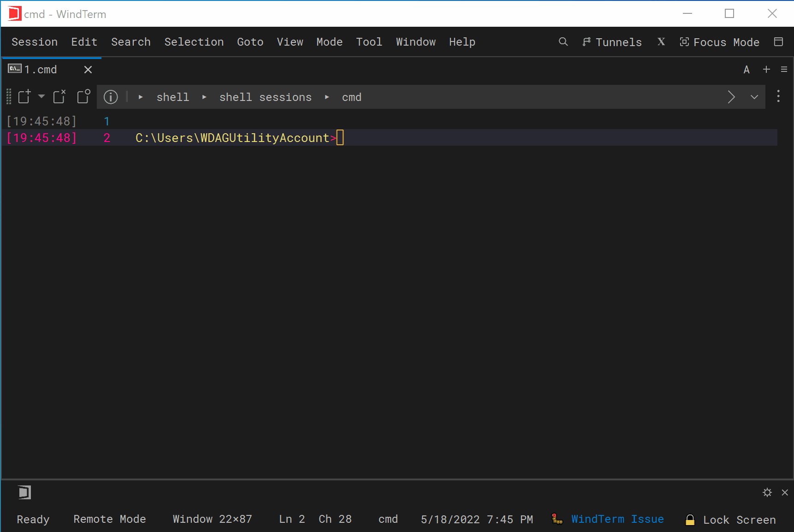This screenshot has height=532, width=794.
Task: Close the WindTerm window
Action: tap(772, 14)
